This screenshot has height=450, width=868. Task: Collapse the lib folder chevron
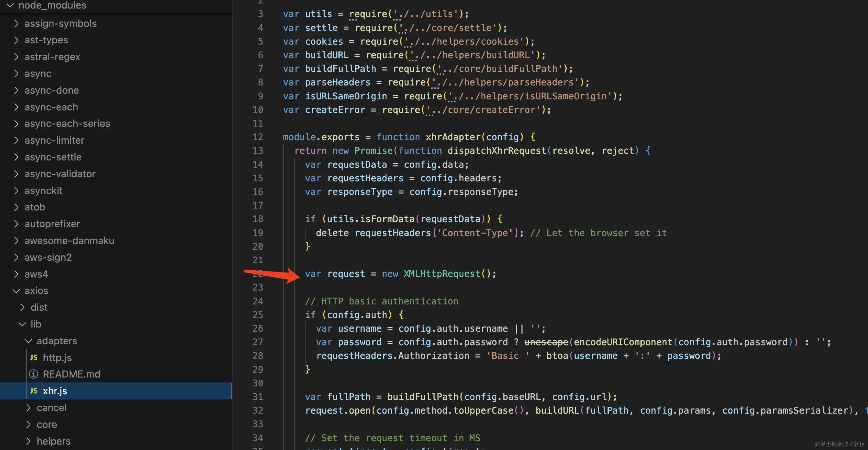click(x=22, y=324)
